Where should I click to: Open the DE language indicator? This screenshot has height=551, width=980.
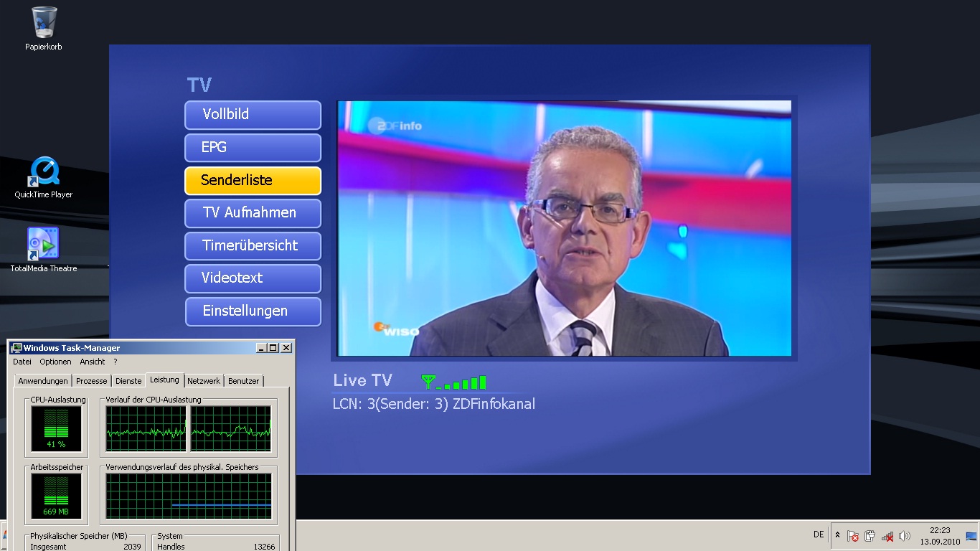[819, 534]
